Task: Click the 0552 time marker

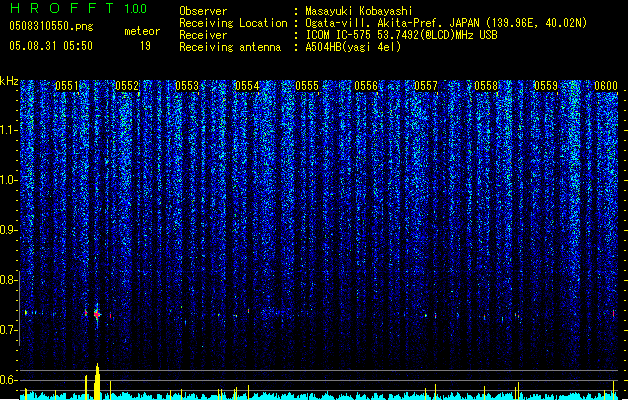Action: pyautogui.click(x=127, y=86)
